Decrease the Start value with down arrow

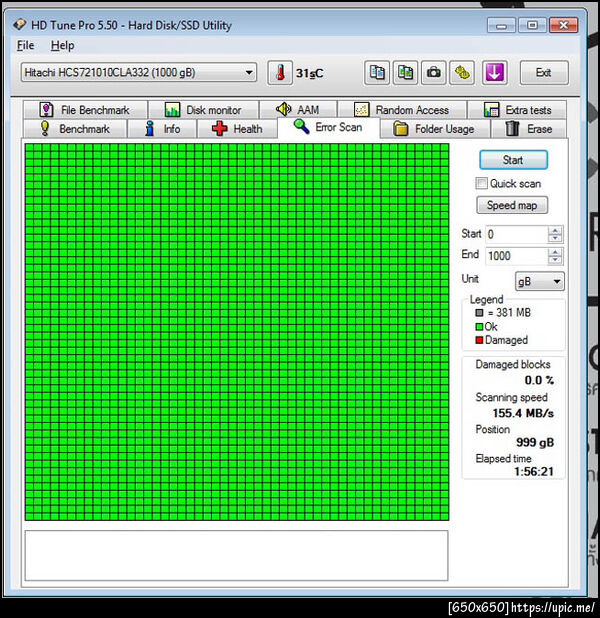[x=555, y=238]
